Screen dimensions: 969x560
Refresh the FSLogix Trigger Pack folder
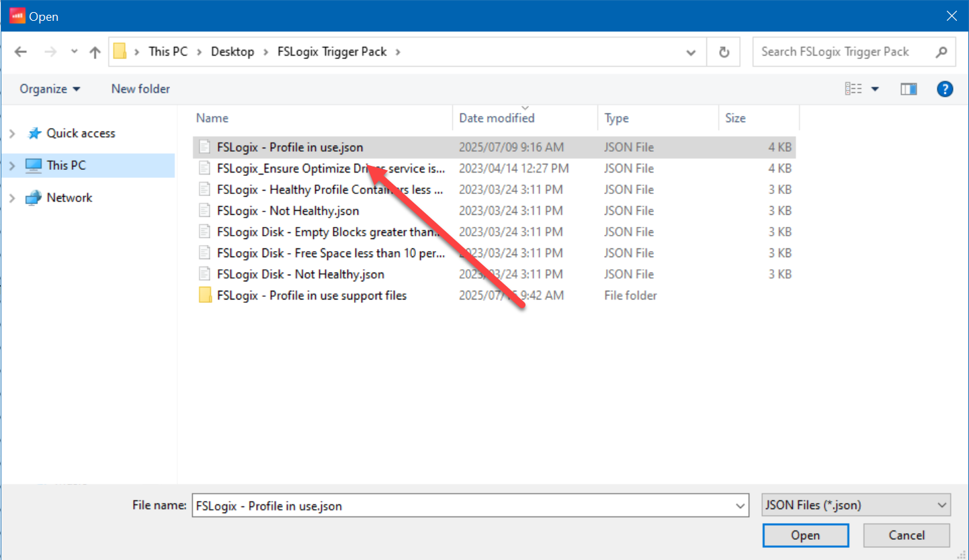724,52
